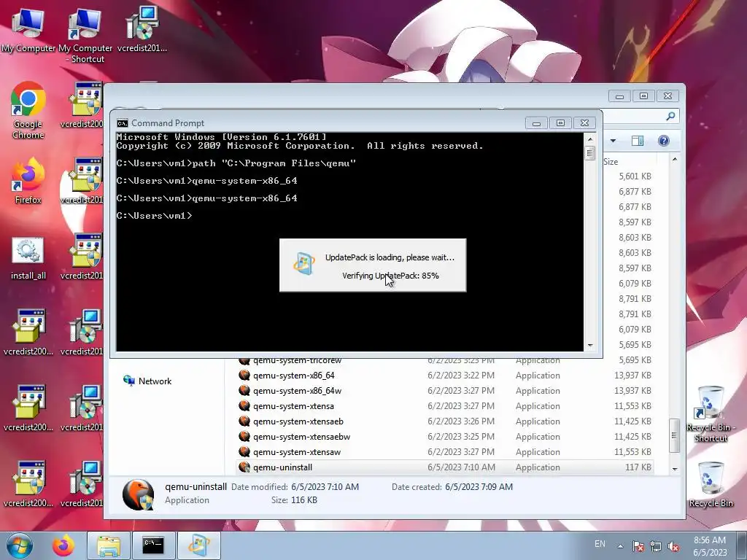Click the network tray icon
747x560 pixels.
coord(656,546)
